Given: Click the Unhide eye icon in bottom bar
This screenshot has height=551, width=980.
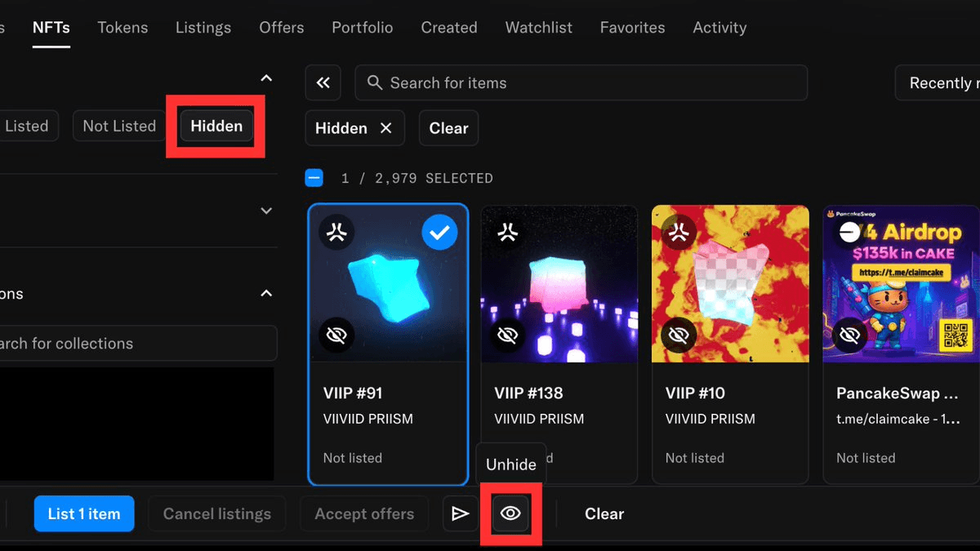Looking at the screenshot, I should point(510,513).
